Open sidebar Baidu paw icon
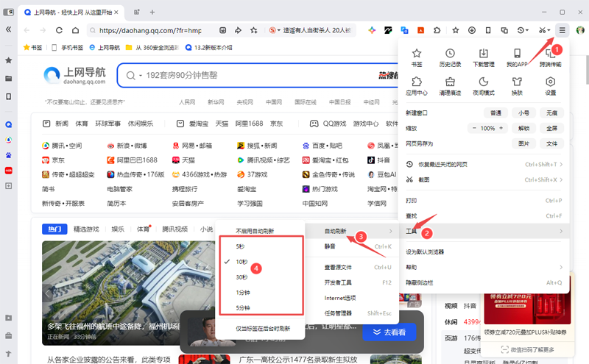Viewport: 589px width, 364px height. pos(8,155)
